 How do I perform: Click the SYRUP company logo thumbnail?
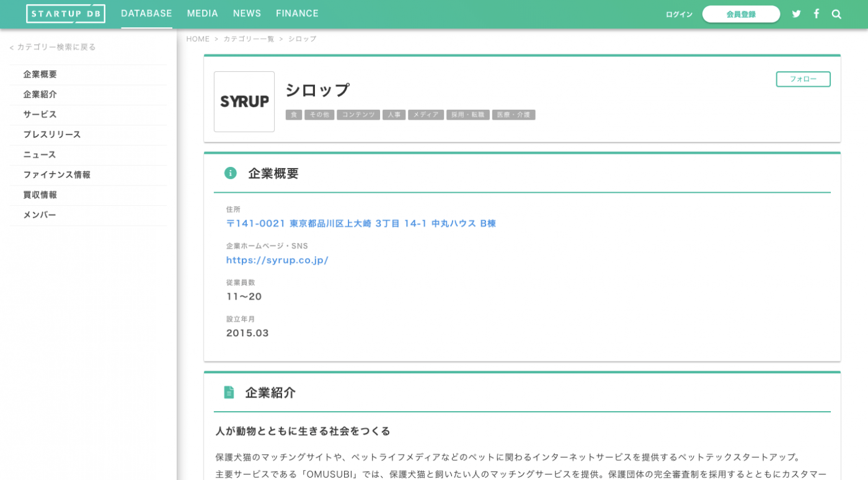tap(244, 102)
